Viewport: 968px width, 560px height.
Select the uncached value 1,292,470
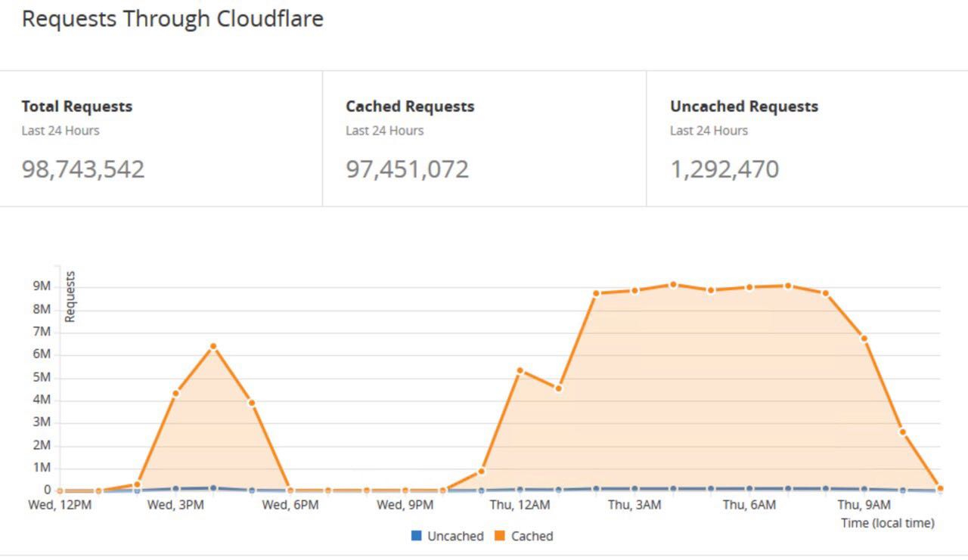tap(724, 169)
